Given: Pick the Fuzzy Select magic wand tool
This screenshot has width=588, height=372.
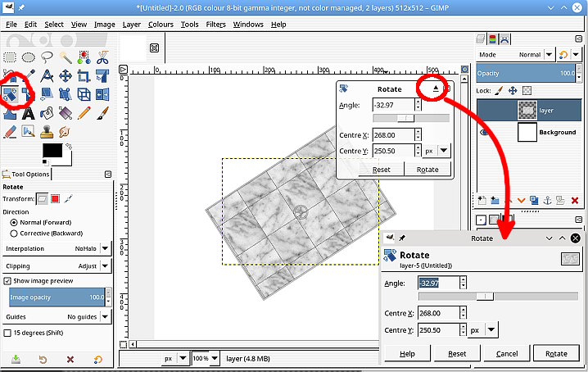Looking at the screenshot, I should tap(66, 57).
